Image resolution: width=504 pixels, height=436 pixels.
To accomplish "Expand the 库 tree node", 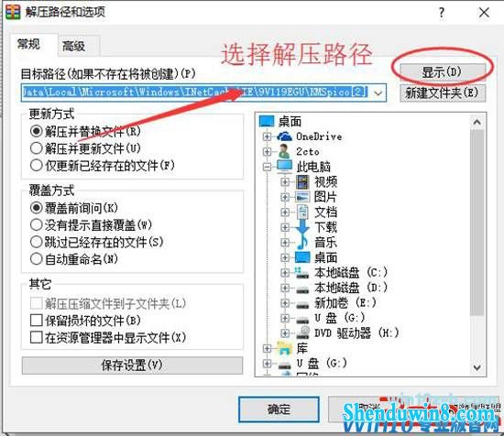I will [x=267, y=348].
